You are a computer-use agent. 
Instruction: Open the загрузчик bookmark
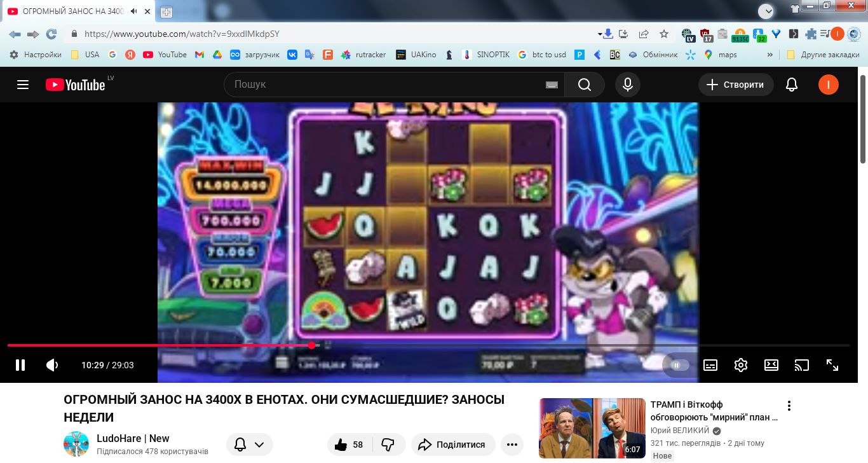pyautogui.click(x=255, y=55)
